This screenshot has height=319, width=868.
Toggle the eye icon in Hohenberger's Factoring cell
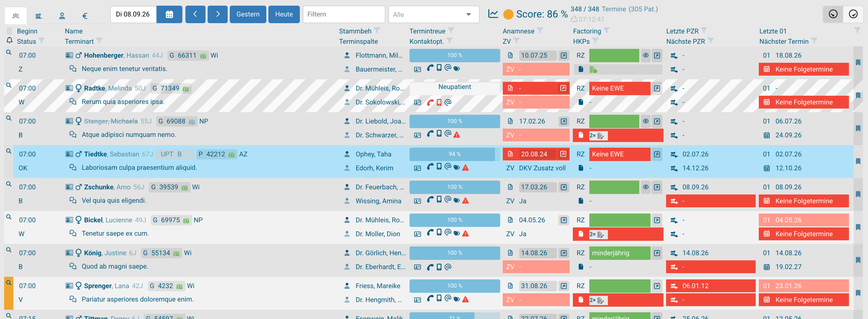645,56
